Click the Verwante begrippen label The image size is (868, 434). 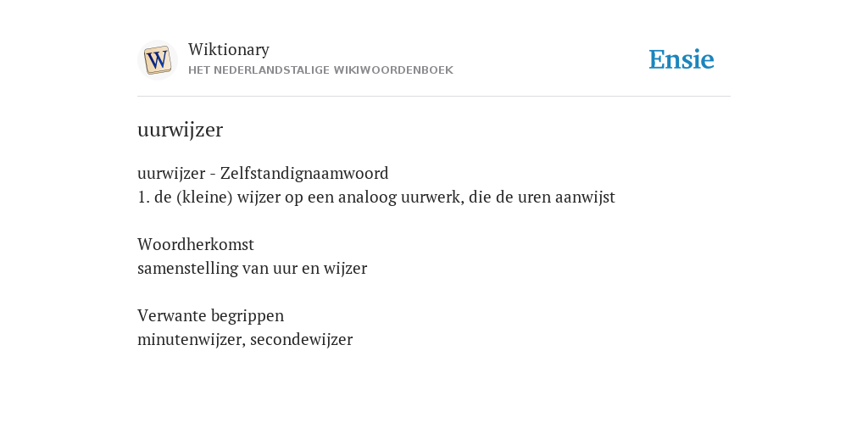tap(210, 315)
